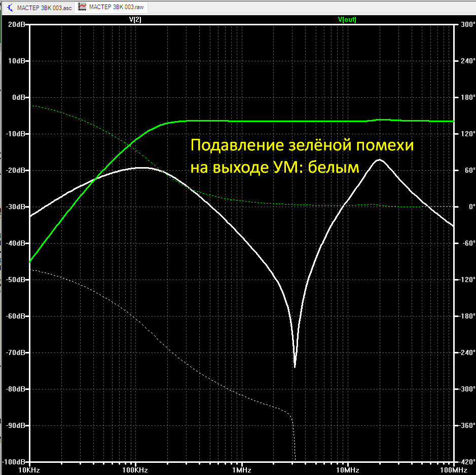Select the МАСТЕР ЗВК 003.raw waveform tab
Viewport: 476px width, 475px height.
[112, 7]
